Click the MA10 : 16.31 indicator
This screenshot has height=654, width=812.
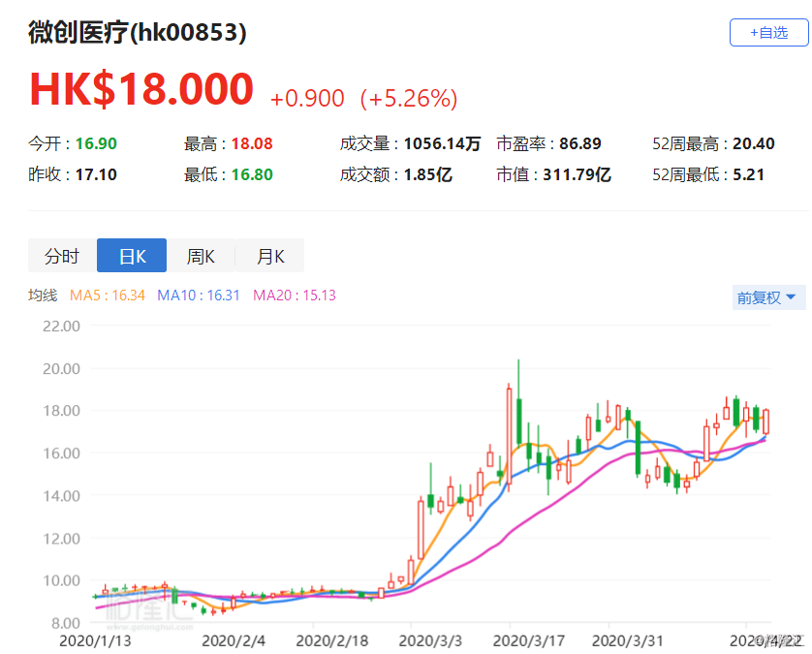coord(199,296)
